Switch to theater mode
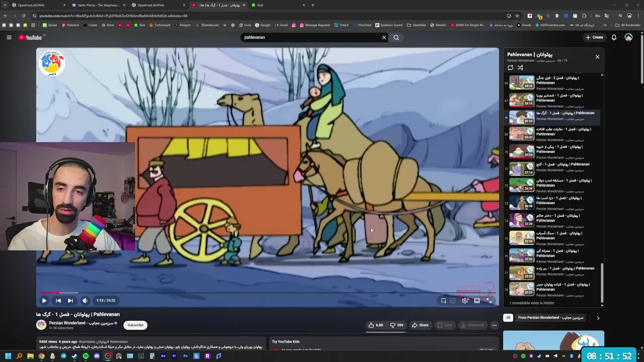Viewport: 644px width, 362px height. click(x=477, y=301)
